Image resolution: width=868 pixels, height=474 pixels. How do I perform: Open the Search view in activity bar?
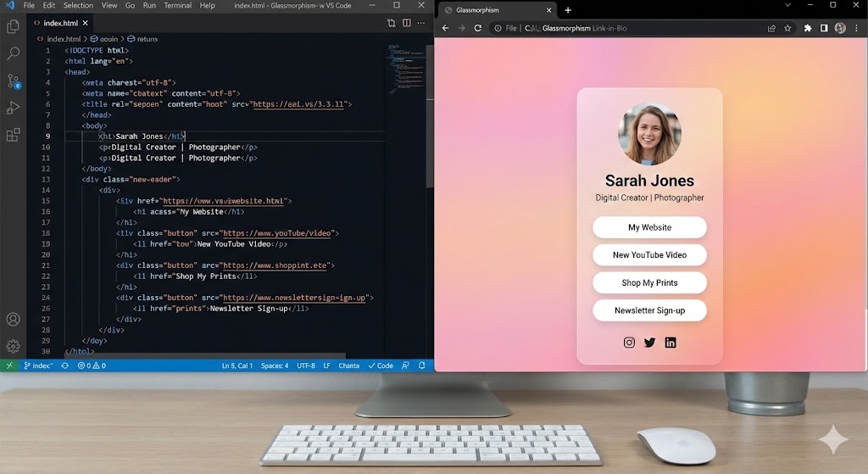(x=13, y=53)
